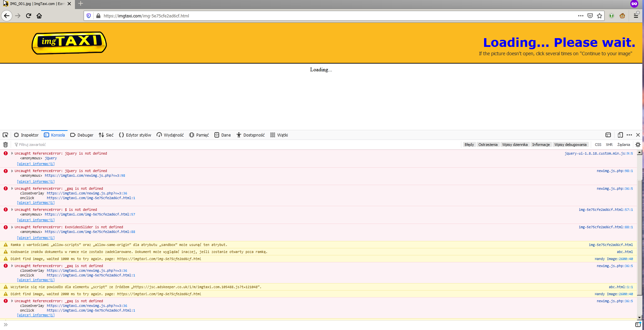
Task: Clear the console with trash icon
Action: (5, 145)
